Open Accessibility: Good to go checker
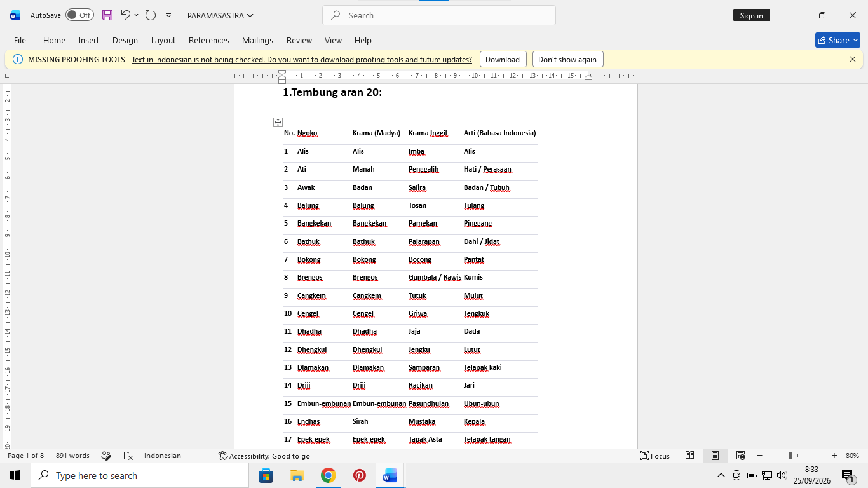The width and height of the screenshot is (868, 488). 264,456
